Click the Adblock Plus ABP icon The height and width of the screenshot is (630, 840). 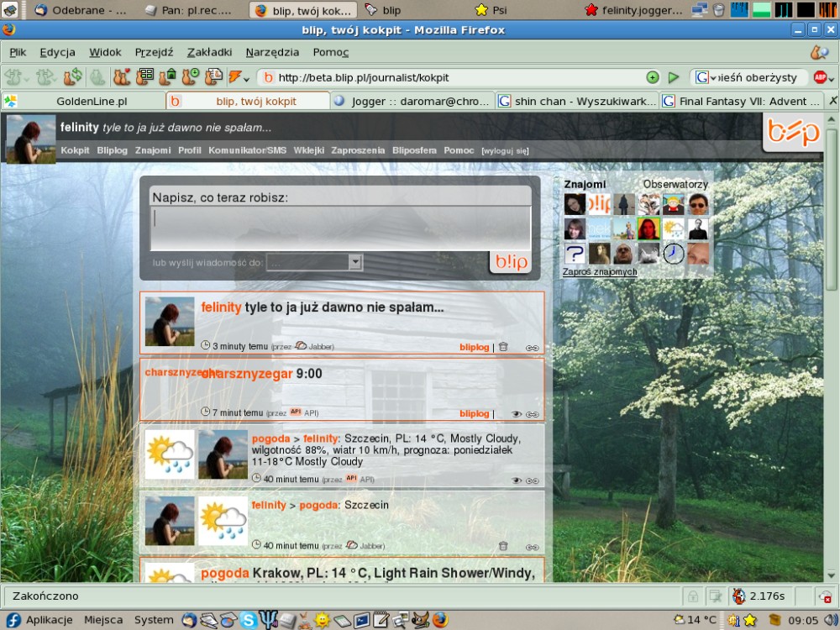tap(820, 77)
